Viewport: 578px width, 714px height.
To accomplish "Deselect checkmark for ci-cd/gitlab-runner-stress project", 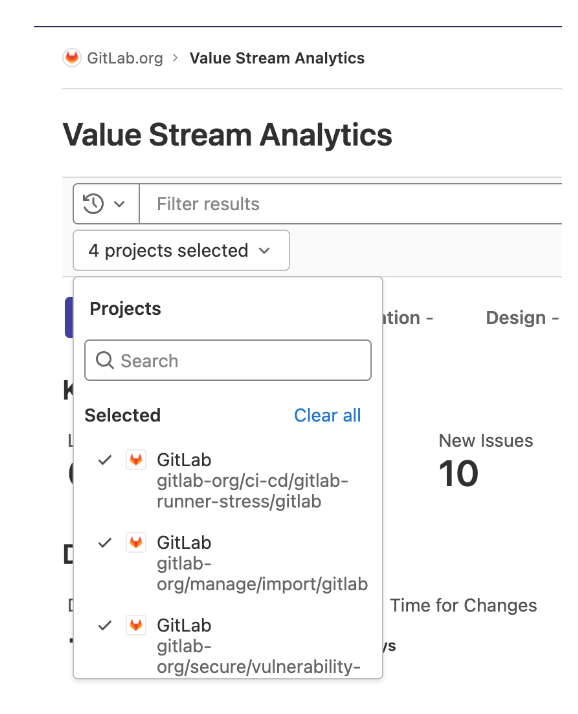I will coord(105,460).
